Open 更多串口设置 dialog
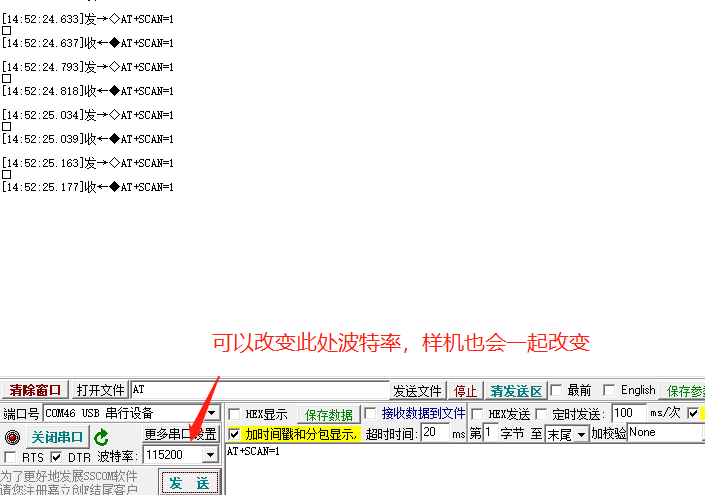 180,434
